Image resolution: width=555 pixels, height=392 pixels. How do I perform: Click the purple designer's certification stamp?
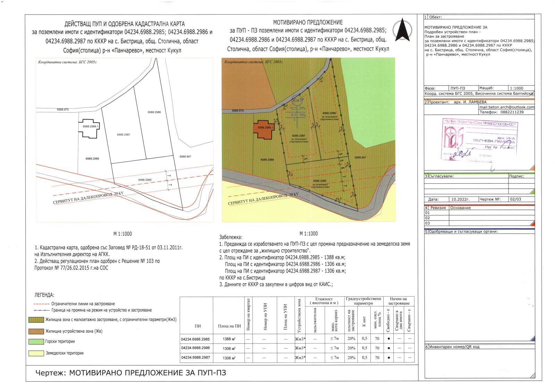[x=479, y=140]
